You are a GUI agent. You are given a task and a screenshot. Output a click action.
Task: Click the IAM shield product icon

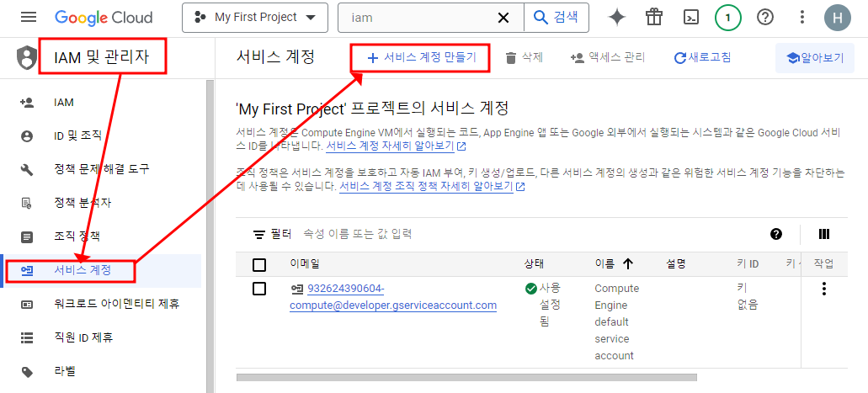tap(26, 56)
